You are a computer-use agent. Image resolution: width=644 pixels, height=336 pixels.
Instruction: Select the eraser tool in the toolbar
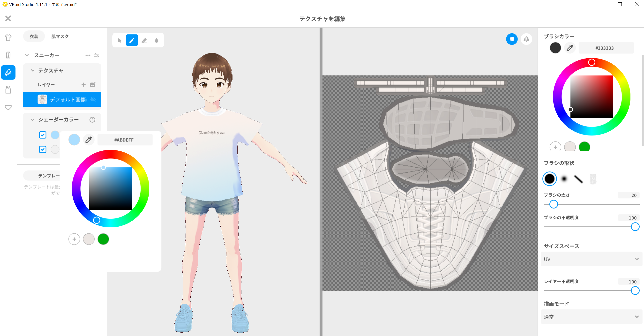click(144, 40)
